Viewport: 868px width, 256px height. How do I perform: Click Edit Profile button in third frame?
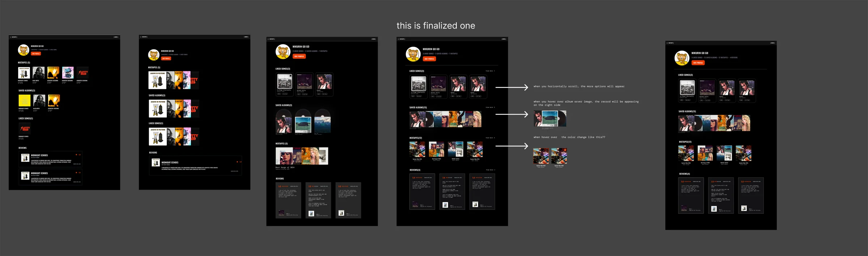point(299,56)
